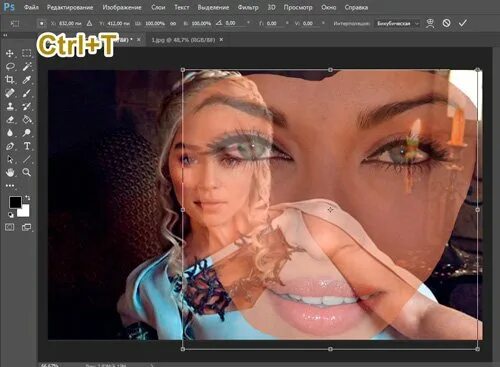Click the width percentage field
Image resolution: width=500 pixels, height=367 pixels.
tap(155, 24)
